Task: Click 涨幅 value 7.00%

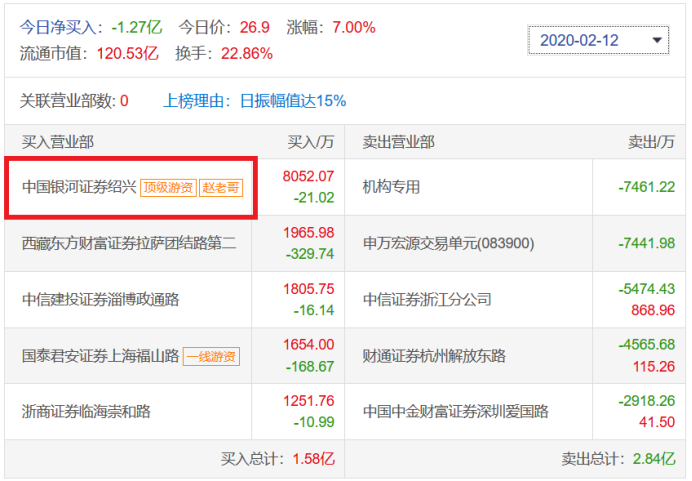Action: tap(354, 27)
